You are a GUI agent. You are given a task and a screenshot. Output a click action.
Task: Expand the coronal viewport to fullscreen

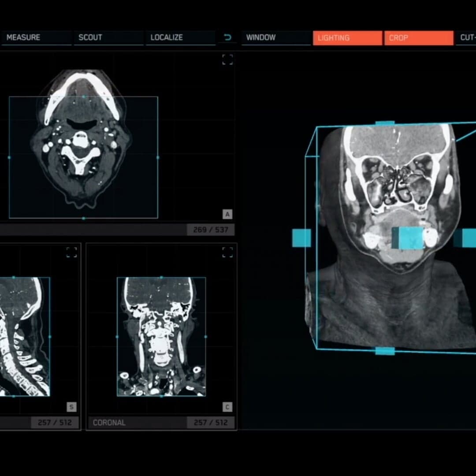[x=227, y=252]
